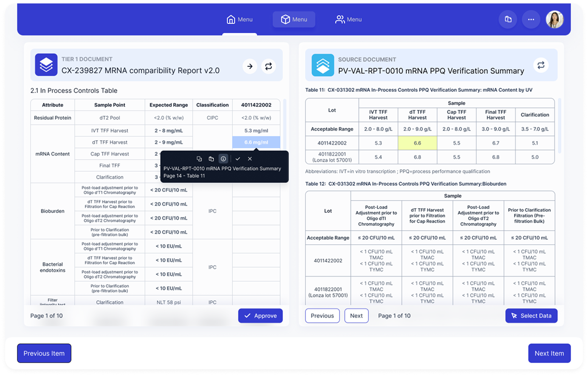This screenshot has height=376, width=588.
Task: Click the user profile avatar
Action: (554, 20)
